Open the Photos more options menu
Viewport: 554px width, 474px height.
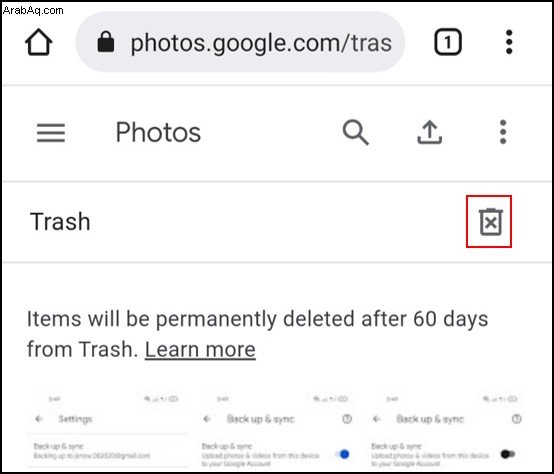click(x=503, y=132)
